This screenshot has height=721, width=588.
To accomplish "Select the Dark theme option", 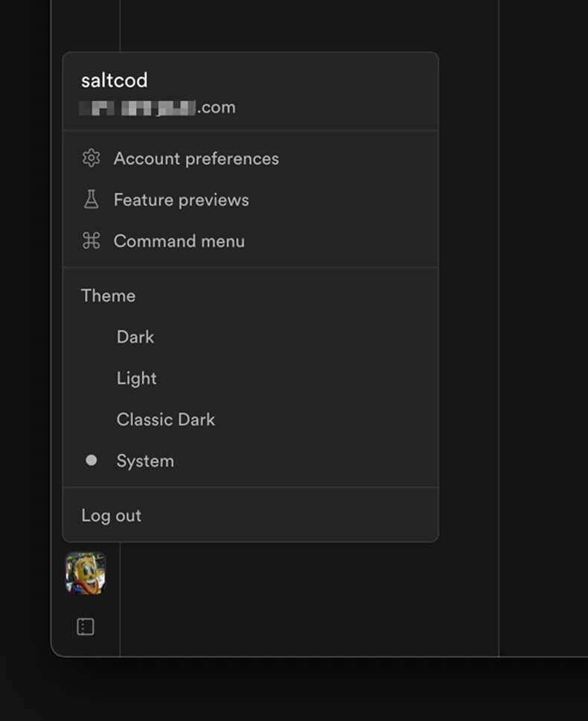I will coord(250,337).
